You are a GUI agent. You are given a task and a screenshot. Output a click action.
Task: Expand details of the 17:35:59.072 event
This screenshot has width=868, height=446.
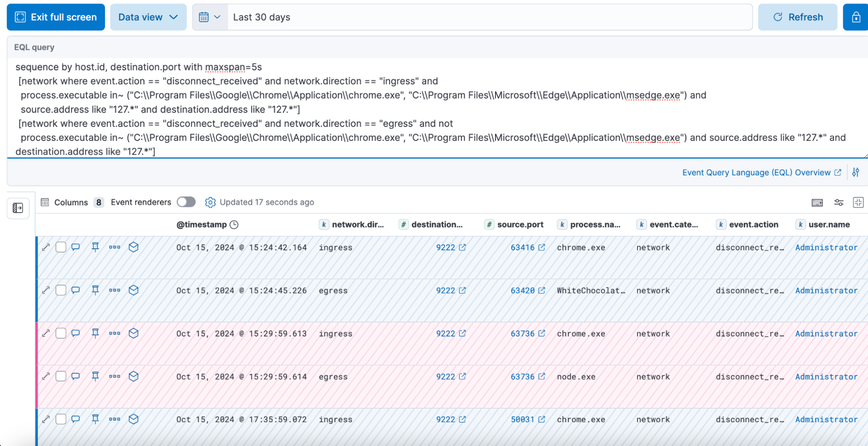46,419
